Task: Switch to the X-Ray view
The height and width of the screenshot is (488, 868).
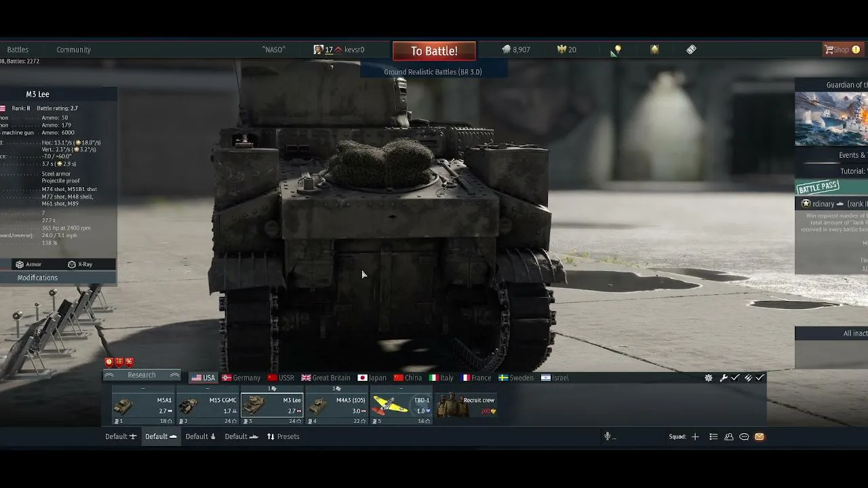Action: click(80, 264)
